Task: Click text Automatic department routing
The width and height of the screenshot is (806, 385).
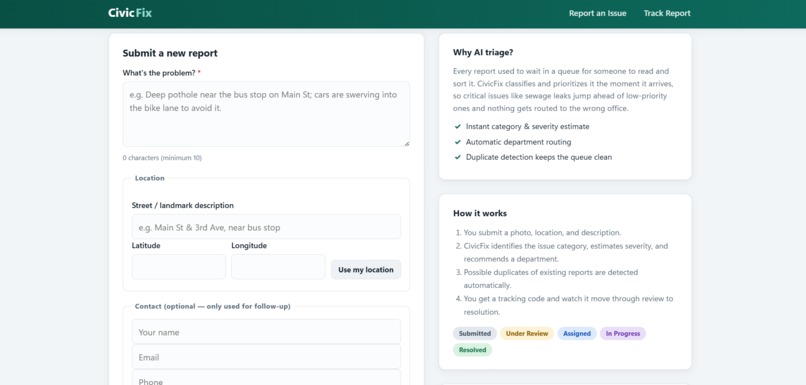Action: click(518, 142)
